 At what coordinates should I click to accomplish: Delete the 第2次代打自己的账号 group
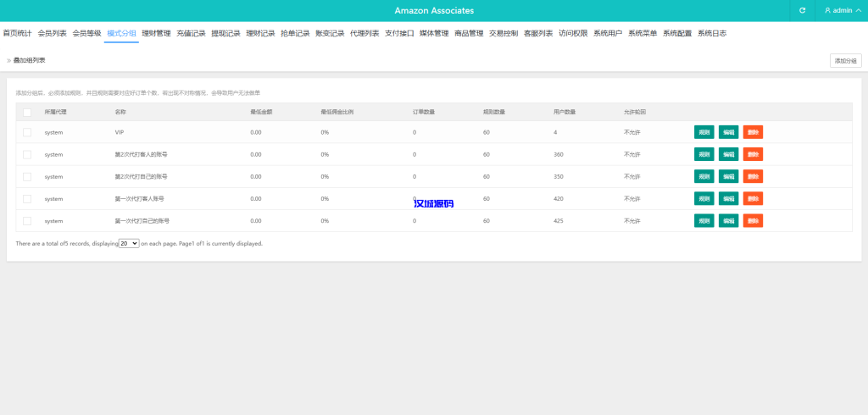(753, 176)
